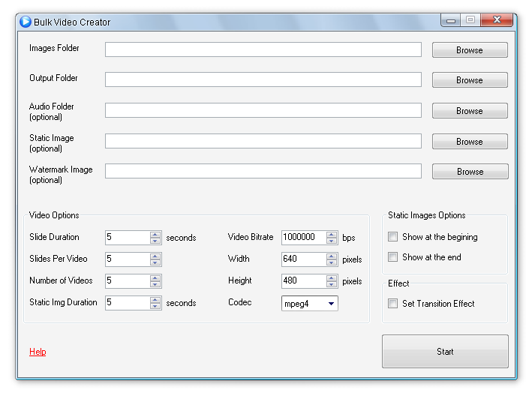Click the Audio Folder text field

point(263,110)
